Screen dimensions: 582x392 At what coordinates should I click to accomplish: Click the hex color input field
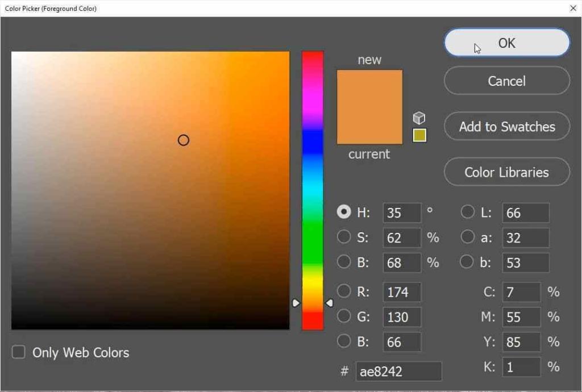pos(398,371)
